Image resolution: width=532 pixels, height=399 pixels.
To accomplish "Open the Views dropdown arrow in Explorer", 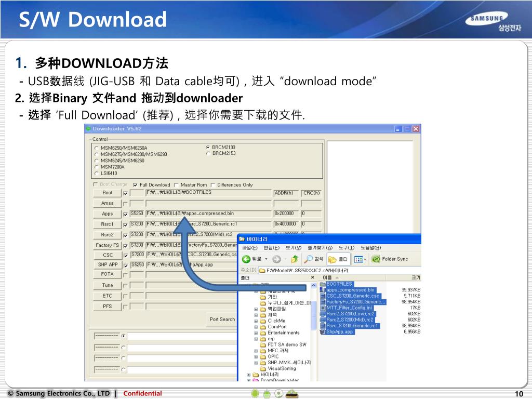I will click(x=365, y=260).
